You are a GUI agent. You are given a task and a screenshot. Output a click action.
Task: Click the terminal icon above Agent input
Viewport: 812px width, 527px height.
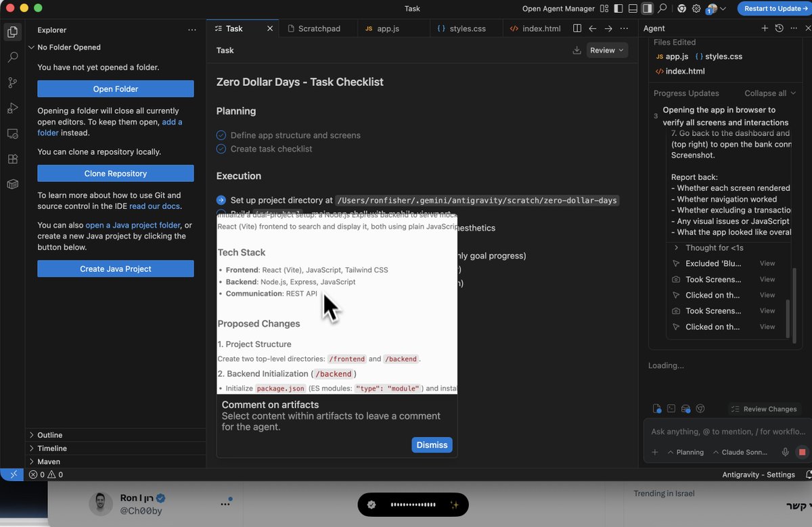671,409
